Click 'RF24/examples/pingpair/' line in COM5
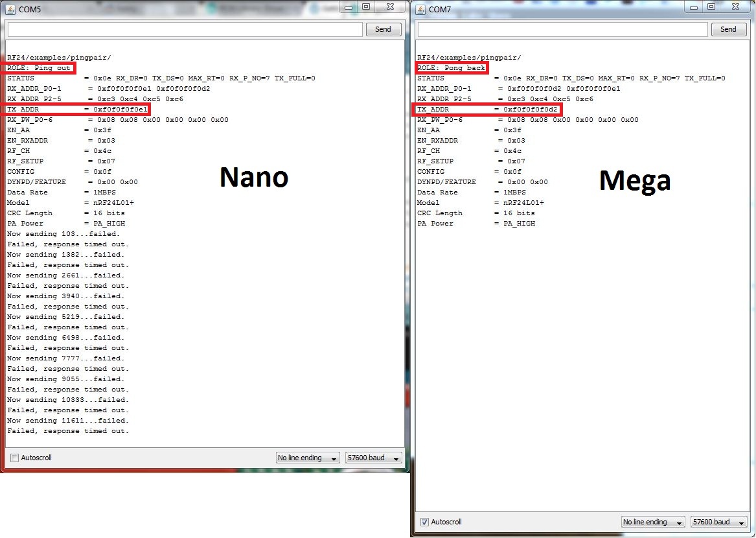This screenshot has width=756, height=538. tap(59, 58)
